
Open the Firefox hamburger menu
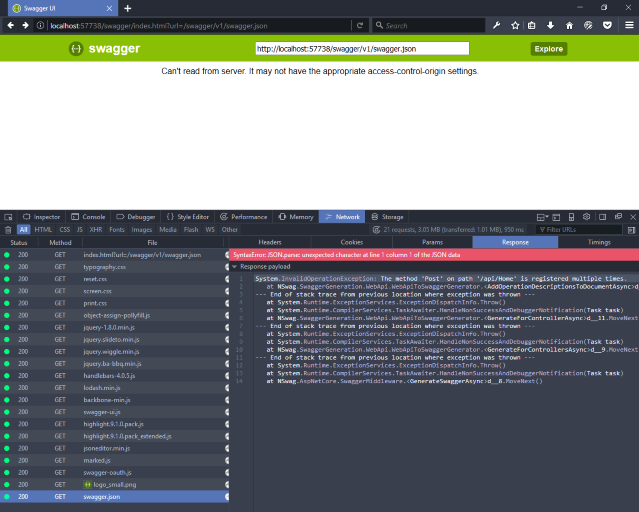click(x=629, y=25)
